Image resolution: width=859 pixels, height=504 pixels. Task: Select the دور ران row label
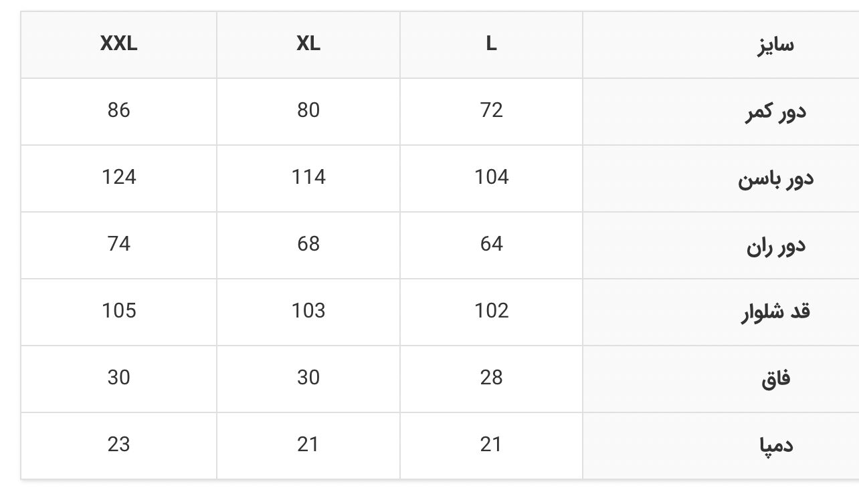pyautogui.click(x=775, y=245)
